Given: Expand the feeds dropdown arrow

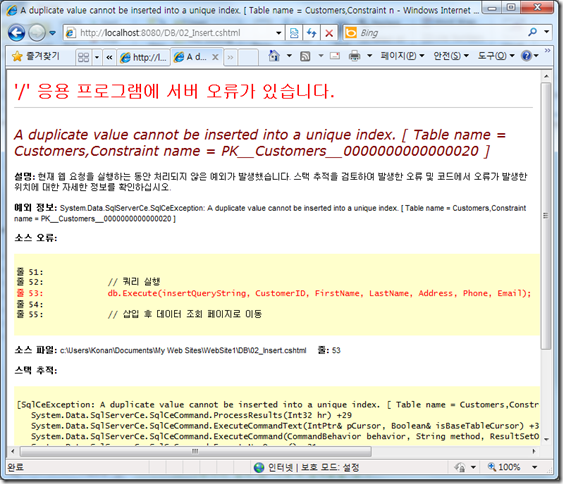Looking at the screenshot, I should click(321, 56).
